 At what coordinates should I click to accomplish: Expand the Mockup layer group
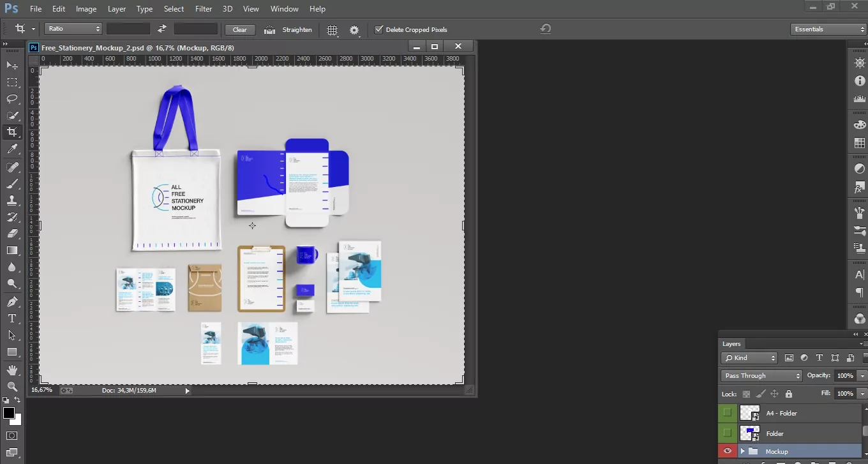coord(742,451)
